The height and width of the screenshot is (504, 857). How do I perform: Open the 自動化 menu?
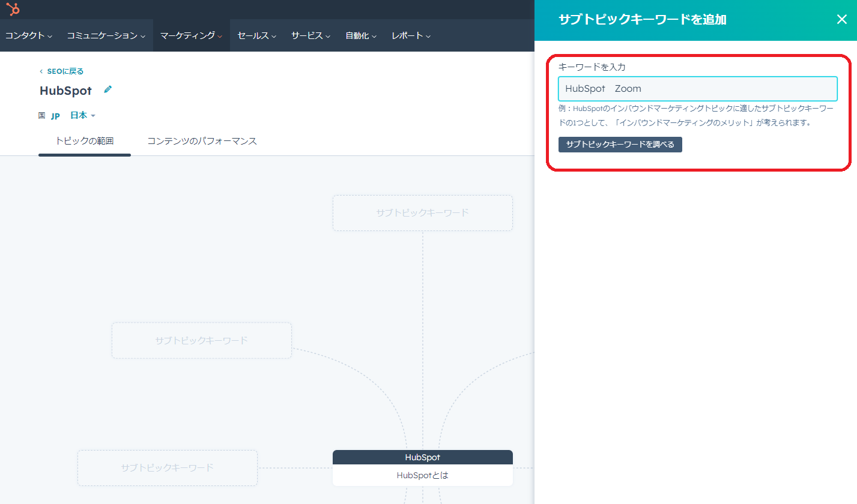pyautogui.click(x=361, y=35)
